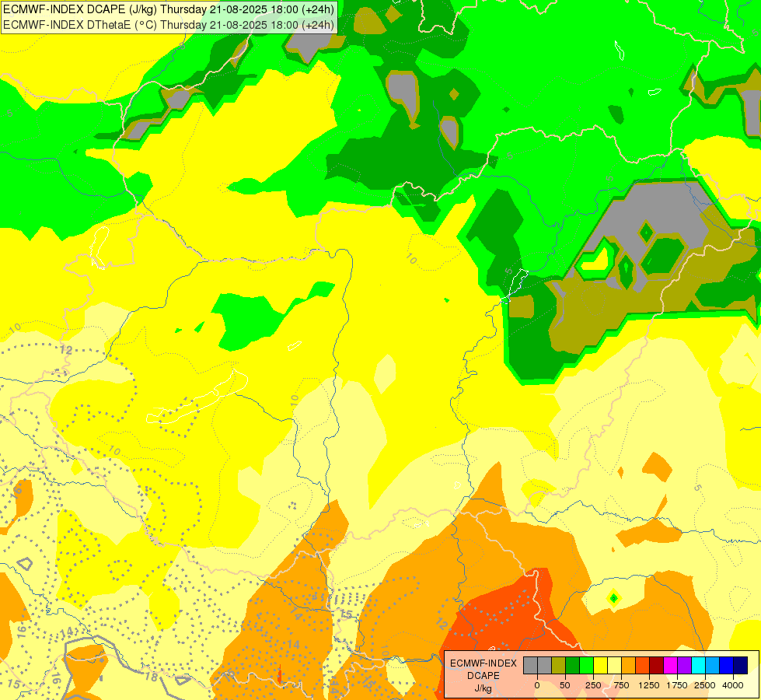This screenshot has width=761, height=700.
Task: Click the legend value 250
Action: click(593, 685)
